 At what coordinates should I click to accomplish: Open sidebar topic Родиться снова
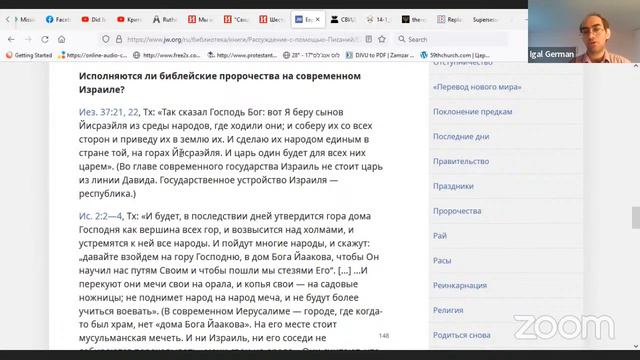[462, 336]
